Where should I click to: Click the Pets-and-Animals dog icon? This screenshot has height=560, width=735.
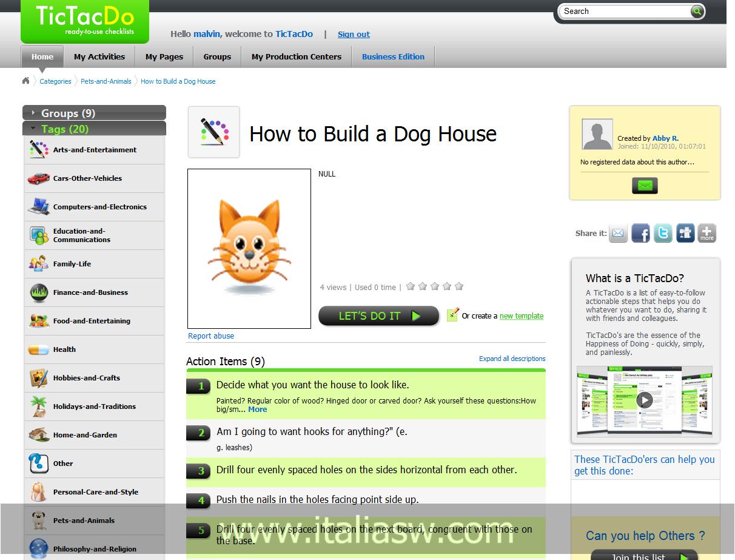click(x=39, y=520)
